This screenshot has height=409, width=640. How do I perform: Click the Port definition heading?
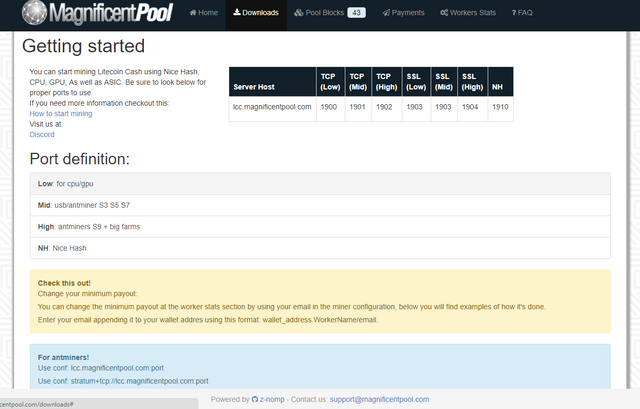[x=80, y=159]
